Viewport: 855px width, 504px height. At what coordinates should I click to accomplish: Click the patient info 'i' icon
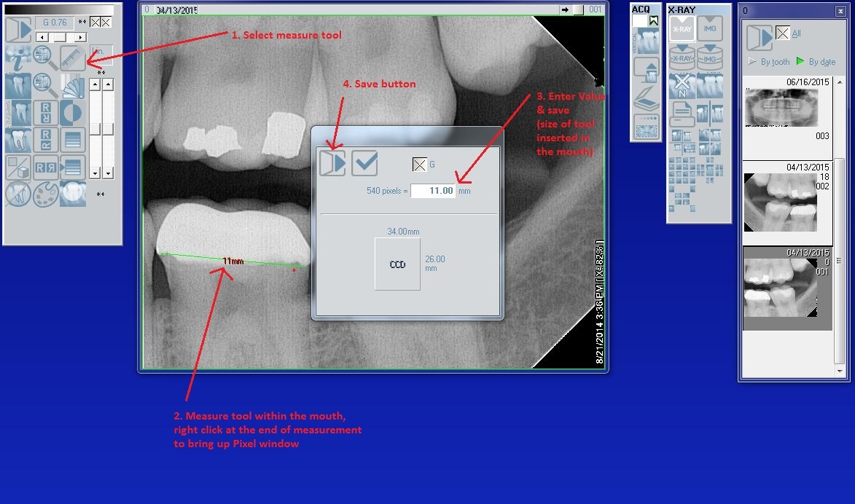click(x=18, y=58)
